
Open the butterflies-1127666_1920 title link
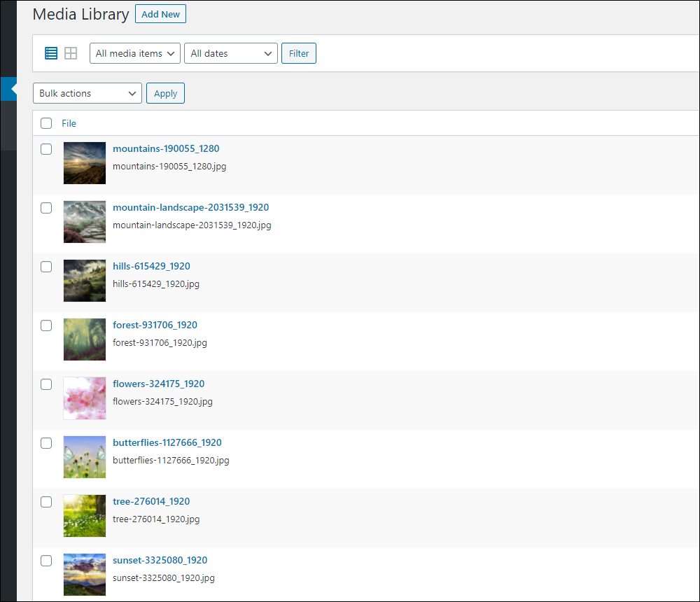click(x=167, y=442)
